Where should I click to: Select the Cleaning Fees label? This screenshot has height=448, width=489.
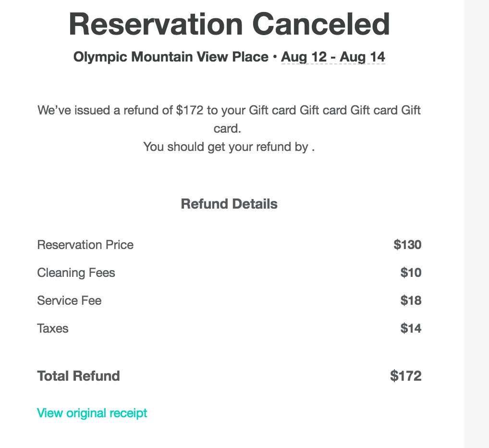click(76, 273)
